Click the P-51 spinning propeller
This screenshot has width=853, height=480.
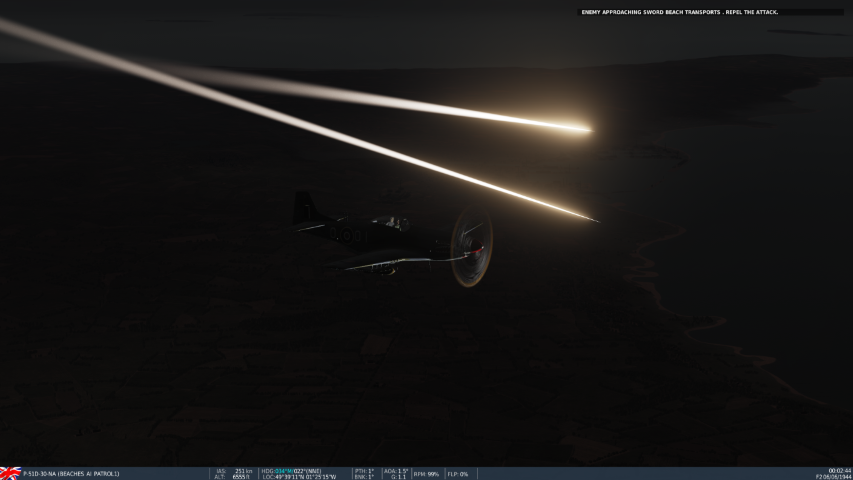471,246
